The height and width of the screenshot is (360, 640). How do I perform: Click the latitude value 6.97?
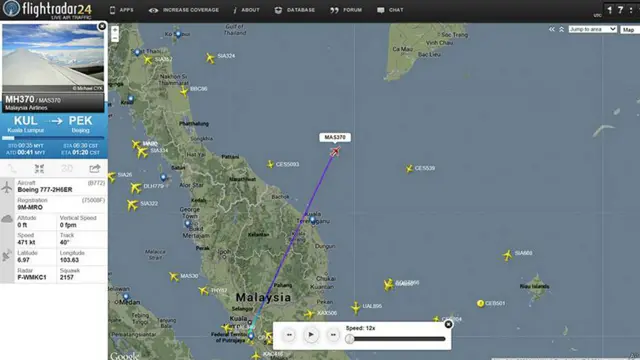coord(23,260)
